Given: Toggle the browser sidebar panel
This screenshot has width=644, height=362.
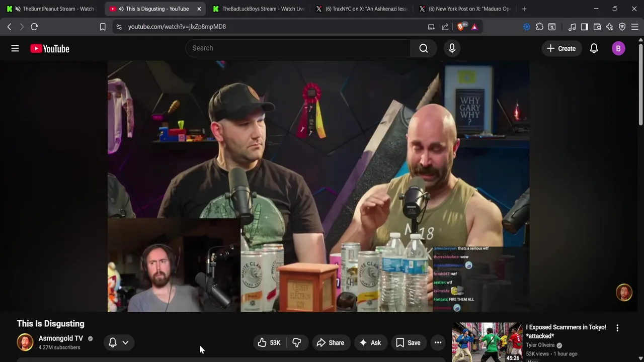Looking at the screenshot, I should click(x=584, y=27).
